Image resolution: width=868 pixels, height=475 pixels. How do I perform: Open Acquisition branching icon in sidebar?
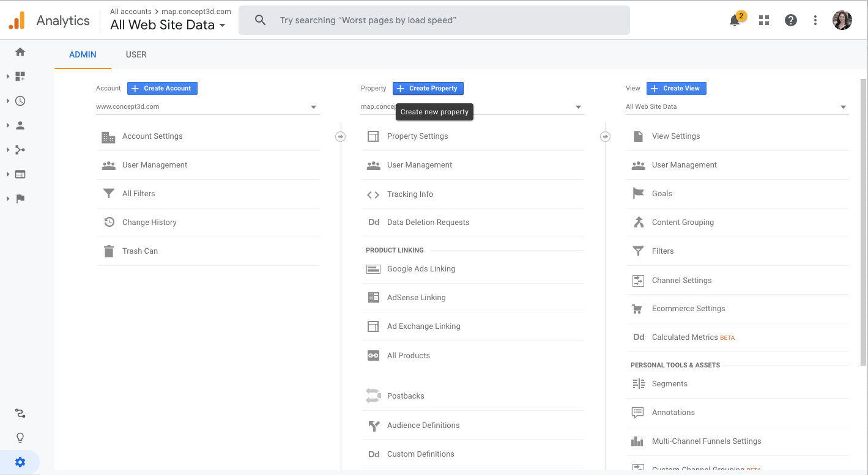pyautogui.click(x=20, y=150)
